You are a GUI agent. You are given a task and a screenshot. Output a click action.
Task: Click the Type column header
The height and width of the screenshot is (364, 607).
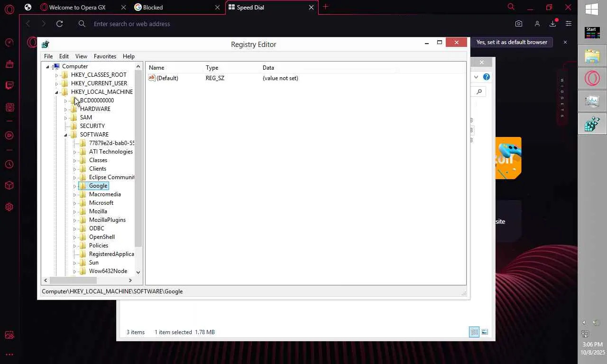click(x=231, y=68)
